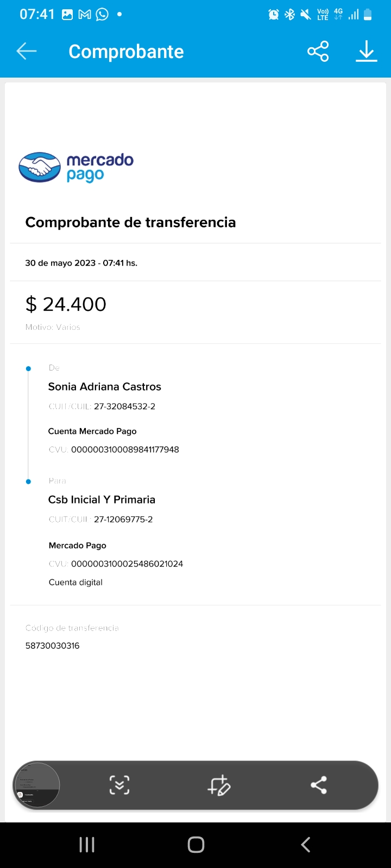
Task: Tap sender CVU number ending 177948
Action: click(x=125, y=449)
